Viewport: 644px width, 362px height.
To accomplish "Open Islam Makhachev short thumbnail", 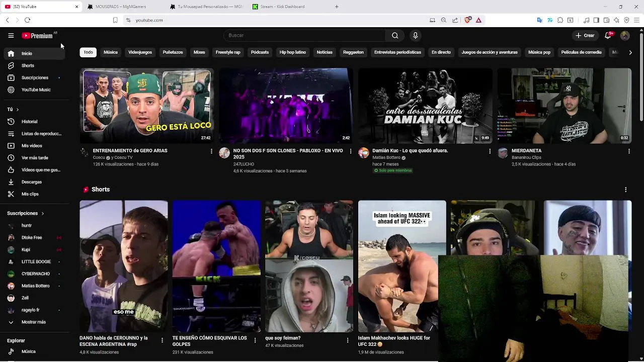I will coord(402,266).
